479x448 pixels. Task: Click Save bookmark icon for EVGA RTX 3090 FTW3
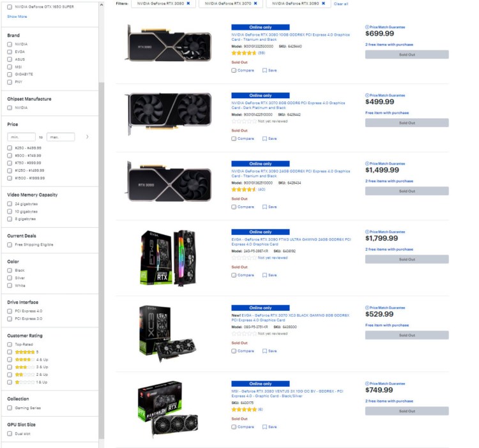(264, 275)
